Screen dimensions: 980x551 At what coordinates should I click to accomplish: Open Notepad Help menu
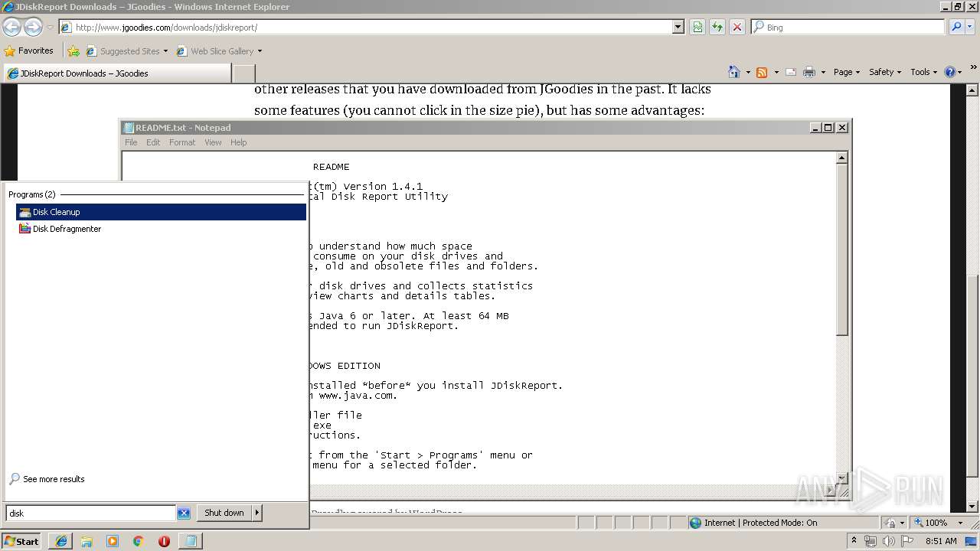coord(239,142)
